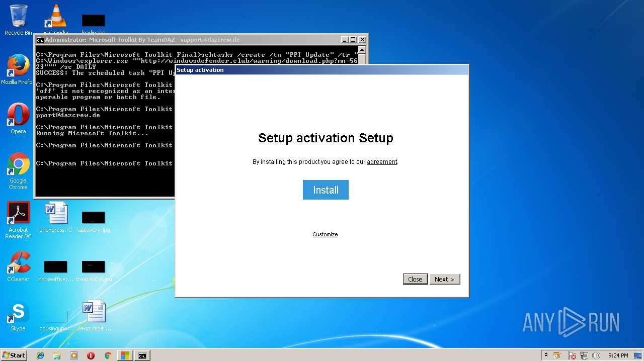The height and width of the screenshot is (362, 644).
Task: Click the Opera taskbar icon
Action: pyautogui.click(x=91, y=355)
